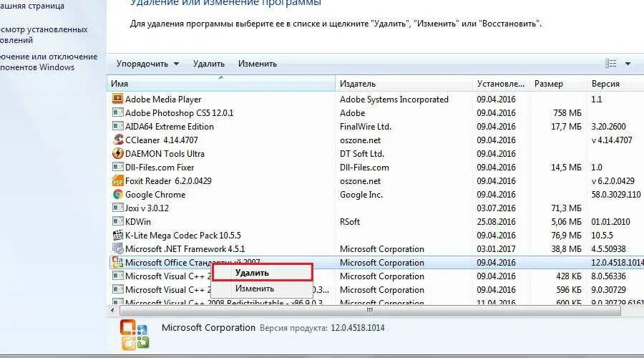Expand the view options dropdown arrow
Screen dimensions: 644x358
pyautogui.click(x=628, y=64)
